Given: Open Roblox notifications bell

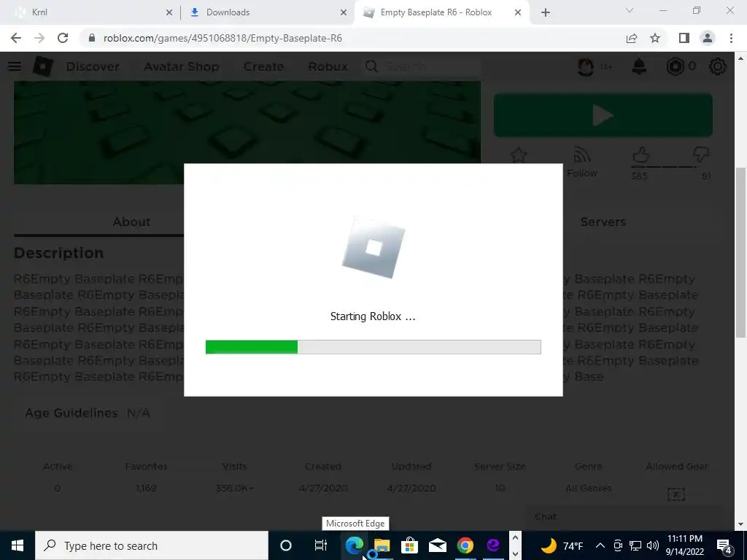Looking at the screenshot, I should coord(639,66).
